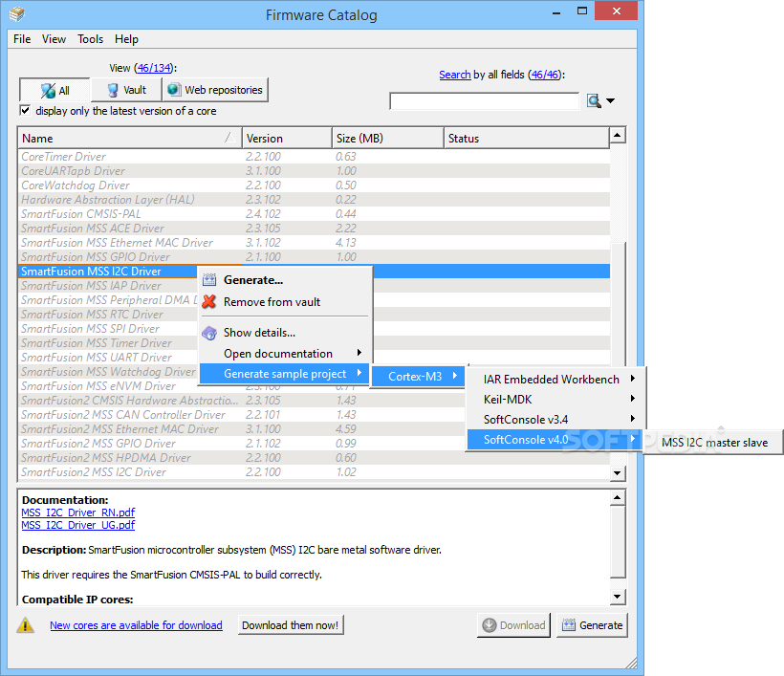Viewport: 784px width, 676px height.
Task: Select the Vault view button
Action: 126,90
